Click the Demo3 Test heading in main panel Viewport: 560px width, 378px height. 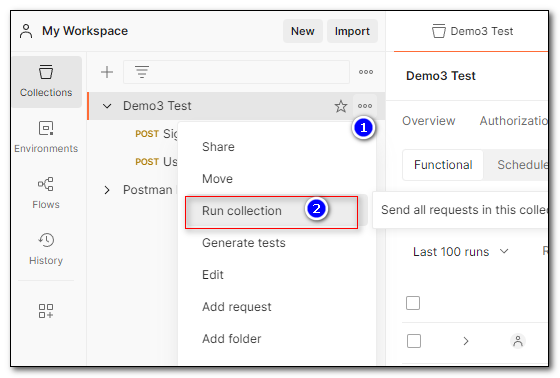pos(441,76)
